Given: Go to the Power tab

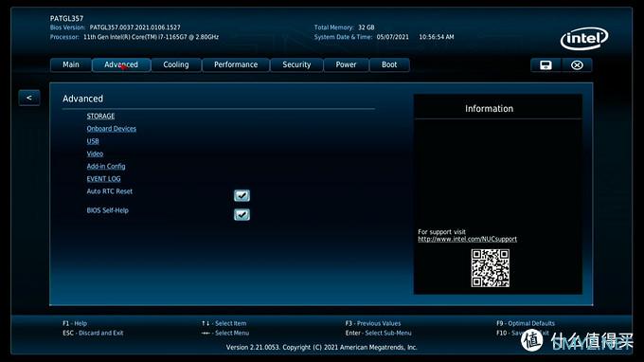Looking at the screenshot, I should tap(346, 65).
